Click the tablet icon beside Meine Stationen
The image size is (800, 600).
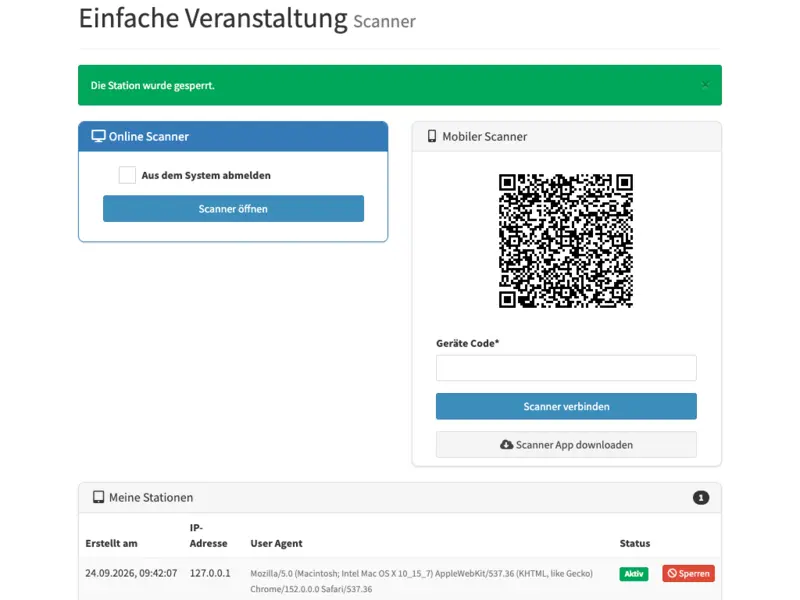pyautogui.click(x=98, y=497)
